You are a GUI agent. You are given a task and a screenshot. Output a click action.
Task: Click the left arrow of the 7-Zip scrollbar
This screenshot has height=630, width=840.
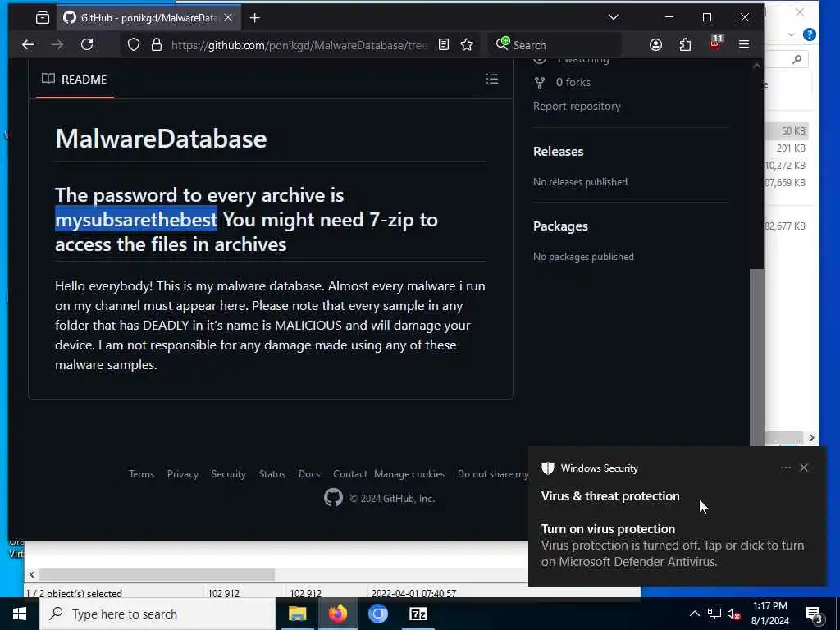[x=32, y=574]
